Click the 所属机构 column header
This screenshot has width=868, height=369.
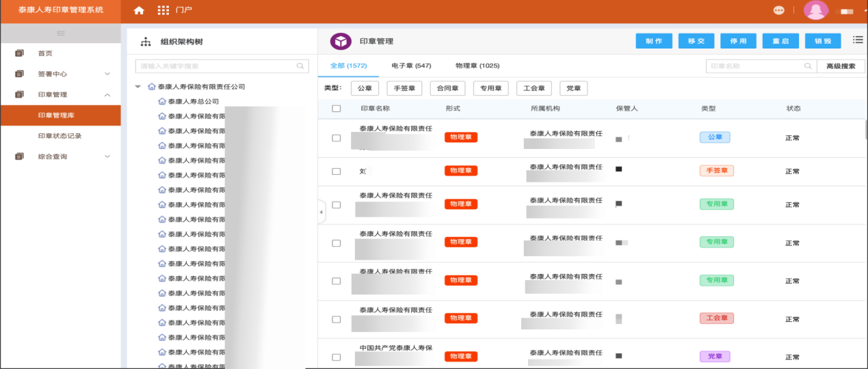[x=545, y=109]
